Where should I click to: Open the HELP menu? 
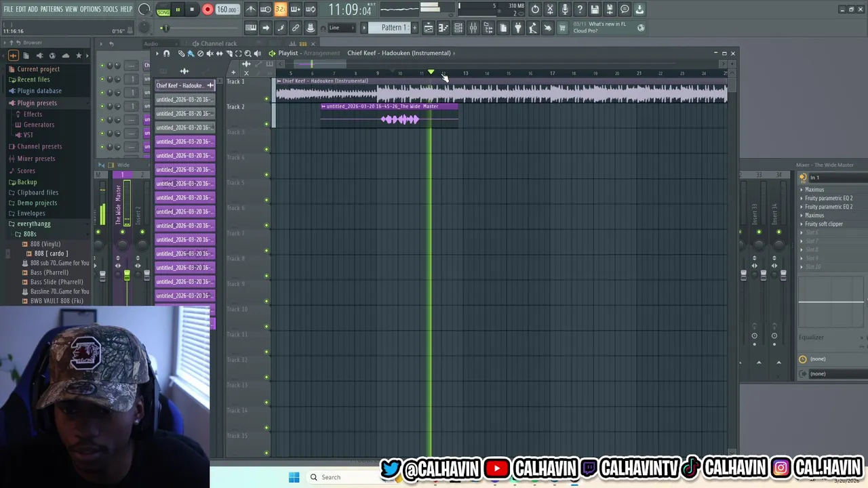point(126,9)
